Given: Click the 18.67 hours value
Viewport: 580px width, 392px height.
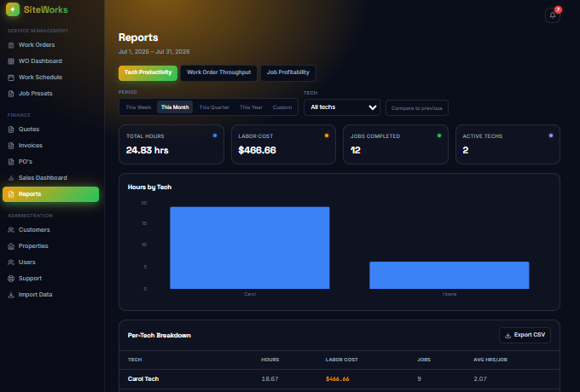Looking at the screenshot, I should [270, 379].
